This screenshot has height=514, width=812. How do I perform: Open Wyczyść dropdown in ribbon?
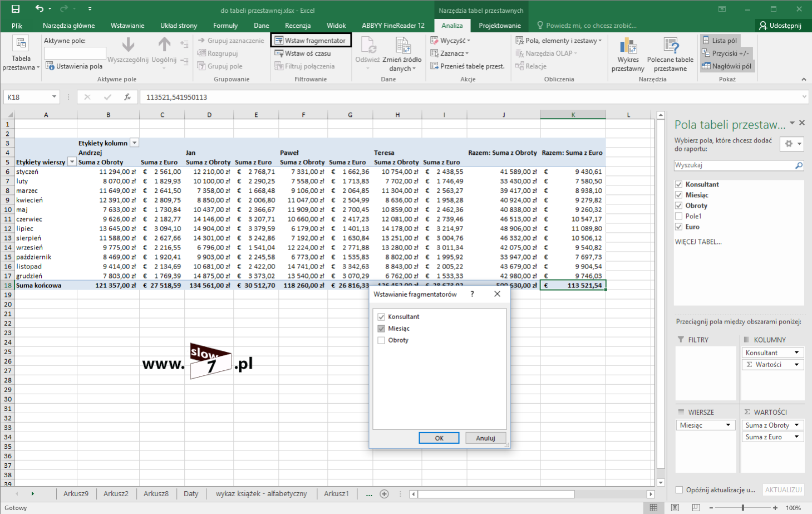(450, 41)
